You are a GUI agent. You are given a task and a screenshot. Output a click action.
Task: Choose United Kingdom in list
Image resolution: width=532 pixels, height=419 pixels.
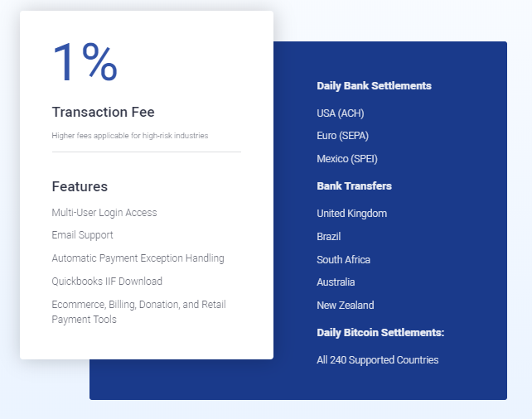pyautogui.click(x=352, y=214)
